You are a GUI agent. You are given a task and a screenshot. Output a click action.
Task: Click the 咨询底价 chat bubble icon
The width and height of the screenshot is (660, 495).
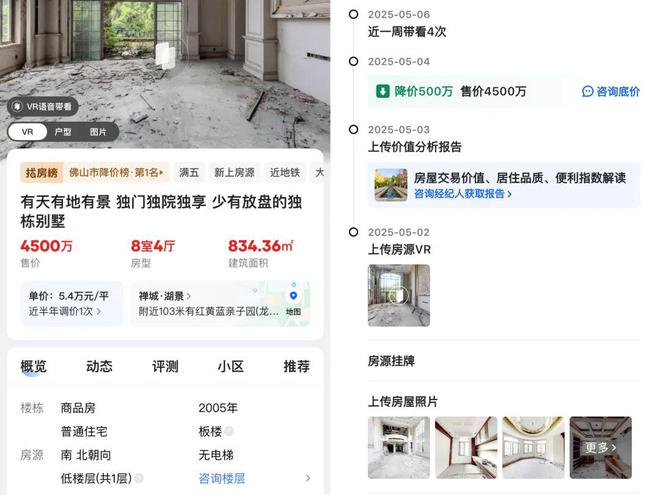coord(588,91)
